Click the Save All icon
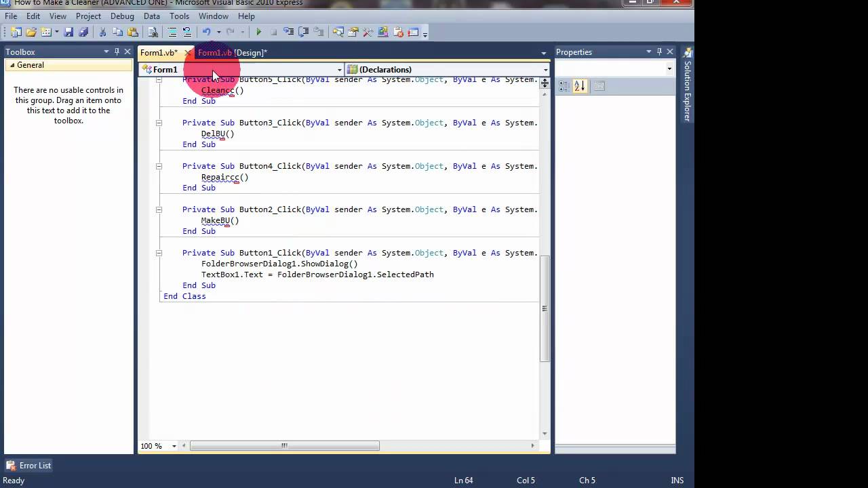868x488 pixels. coord(83,32)
